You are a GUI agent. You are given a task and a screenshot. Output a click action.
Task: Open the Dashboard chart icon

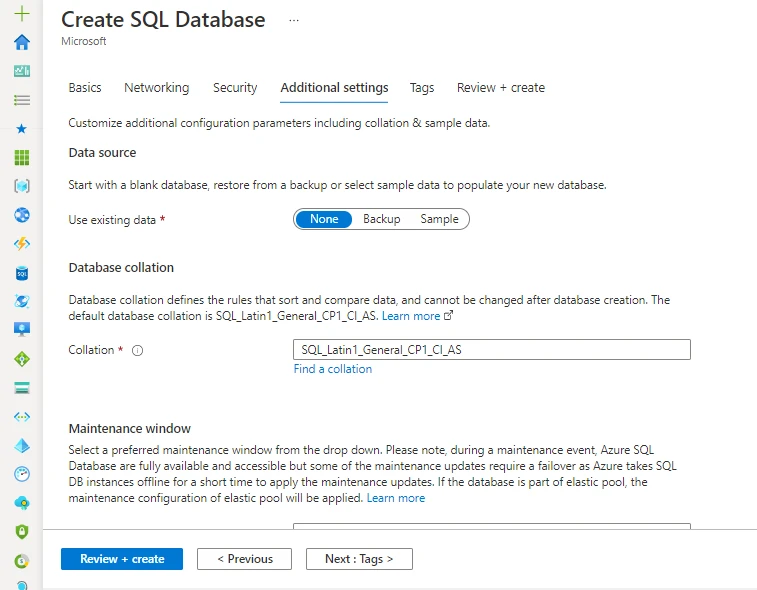22,71
